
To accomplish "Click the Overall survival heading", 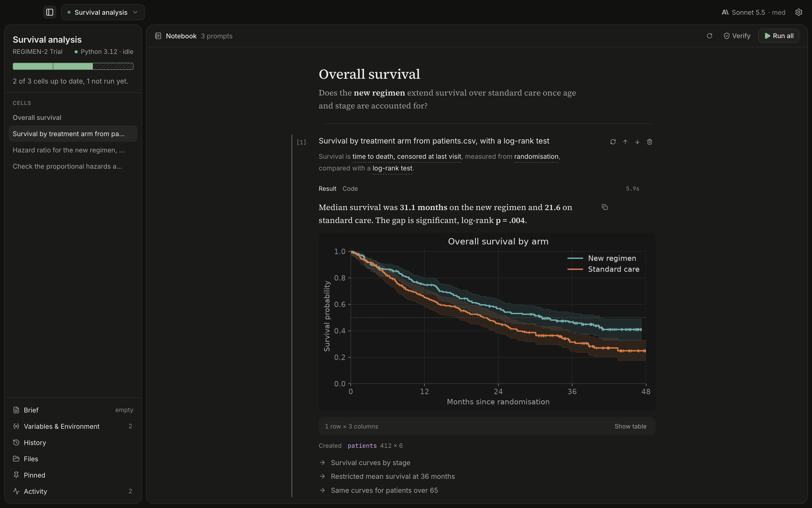I will coord(369,74).
